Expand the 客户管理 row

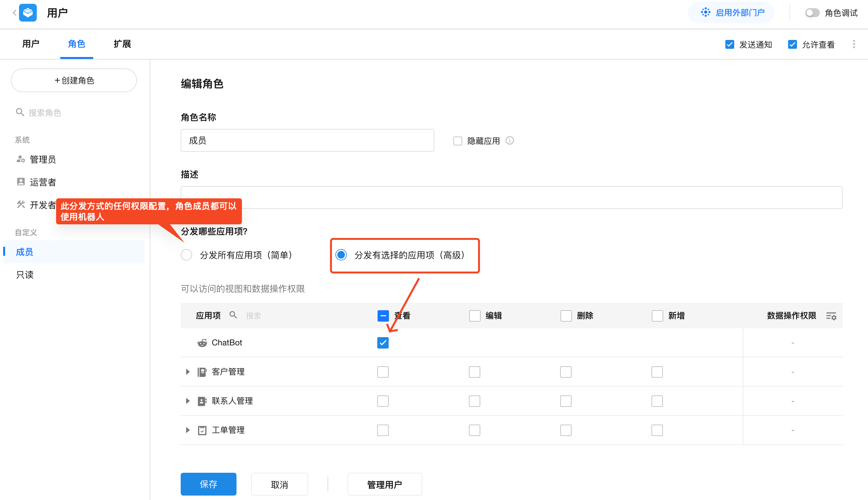click(x=188, y=372)
